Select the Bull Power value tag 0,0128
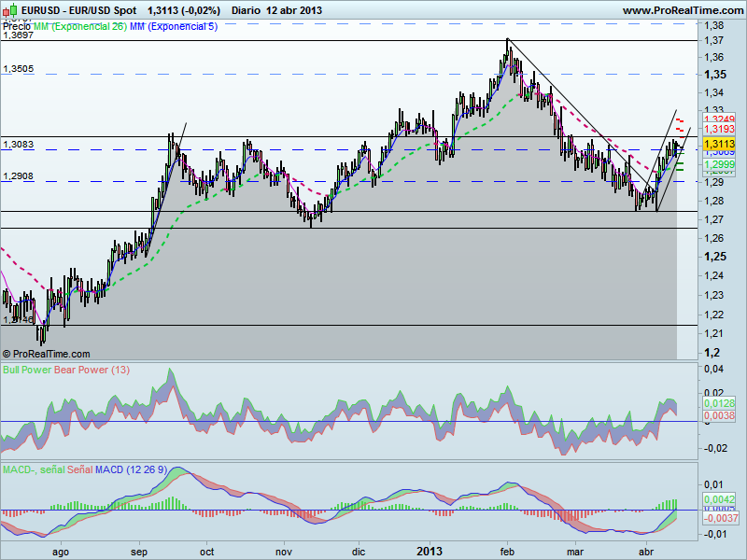The image size is (747, 560). coord(719,404)
